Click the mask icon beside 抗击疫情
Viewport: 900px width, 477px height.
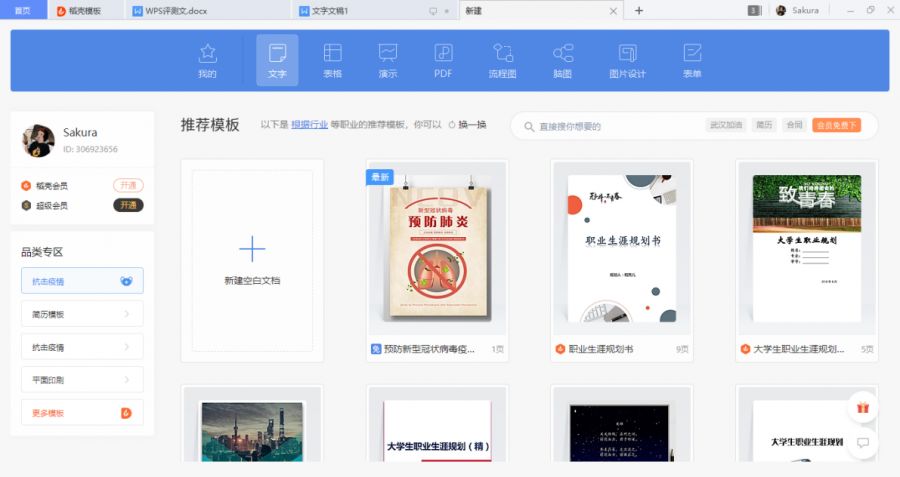click(126, 281)
